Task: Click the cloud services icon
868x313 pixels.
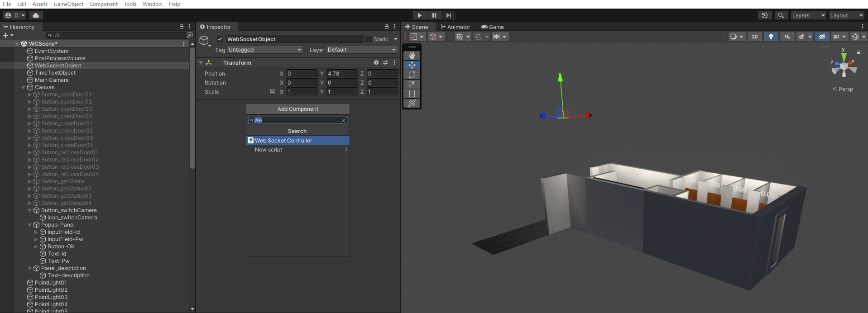Action: 36,15
